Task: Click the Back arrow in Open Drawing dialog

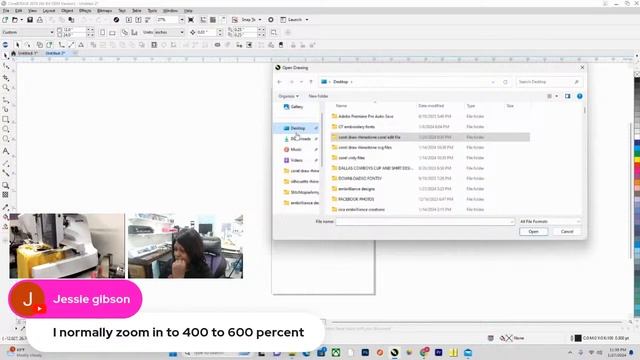Action: tap(280, 82)
